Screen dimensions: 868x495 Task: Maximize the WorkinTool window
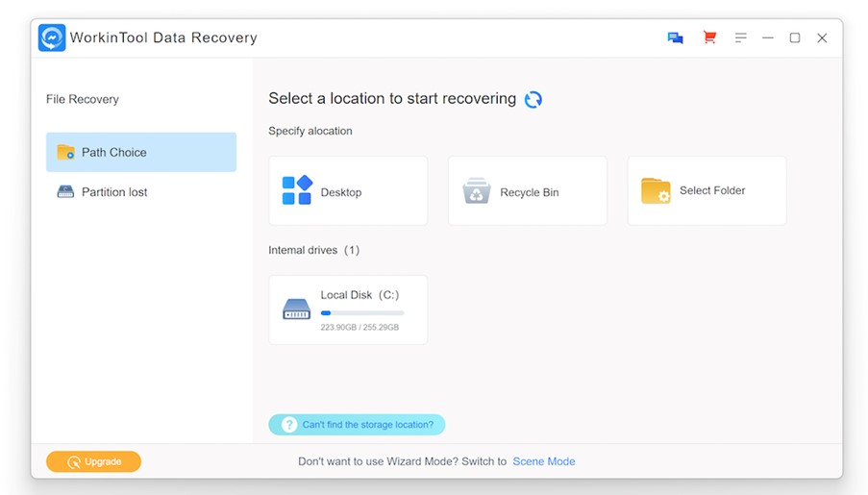click(x=794, y=37)
